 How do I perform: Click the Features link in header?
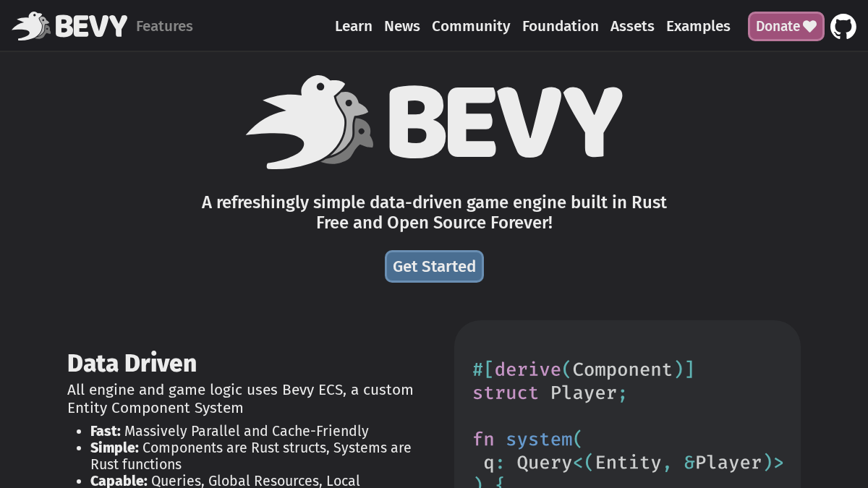[164, 26]
